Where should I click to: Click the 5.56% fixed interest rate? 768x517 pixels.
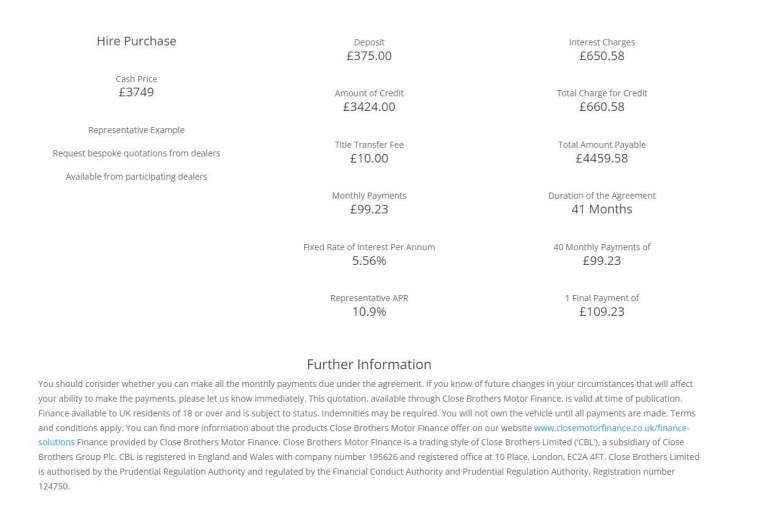[369, 261]
